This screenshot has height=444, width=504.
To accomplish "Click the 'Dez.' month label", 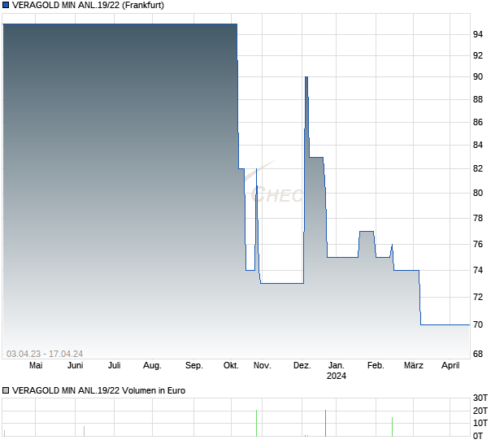I will coord(302,365).
